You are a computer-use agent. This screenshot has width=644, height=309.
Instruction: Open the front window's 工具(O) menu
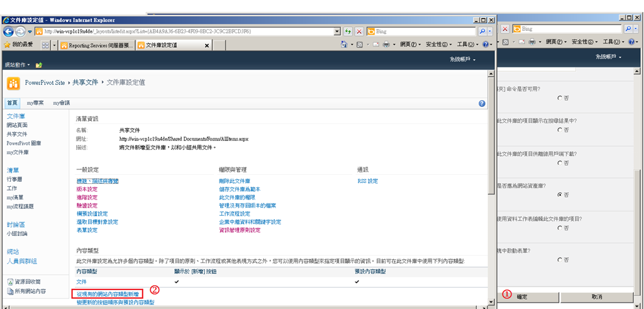coord(467,45)
